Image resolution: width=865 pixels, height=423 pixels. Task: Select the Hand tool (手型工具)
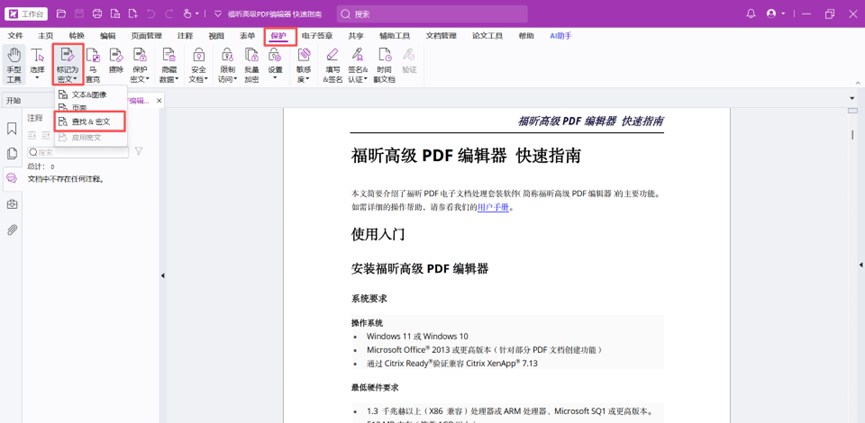(x=13, y=64)
